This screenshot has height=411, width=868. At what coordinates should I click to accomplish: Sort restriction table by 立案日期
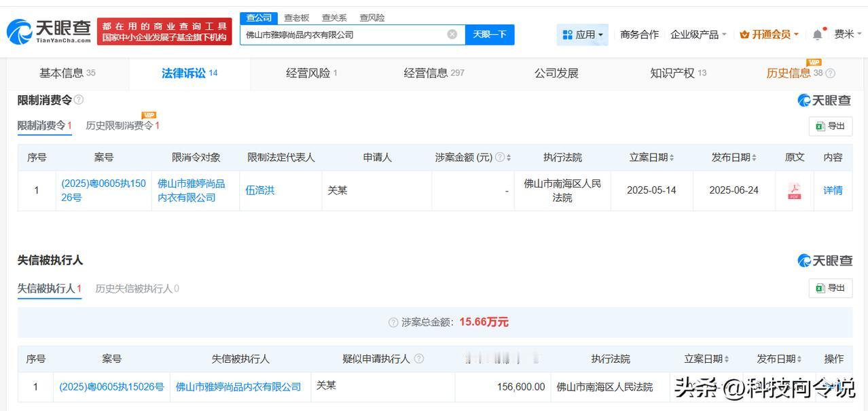click(672, 158)
